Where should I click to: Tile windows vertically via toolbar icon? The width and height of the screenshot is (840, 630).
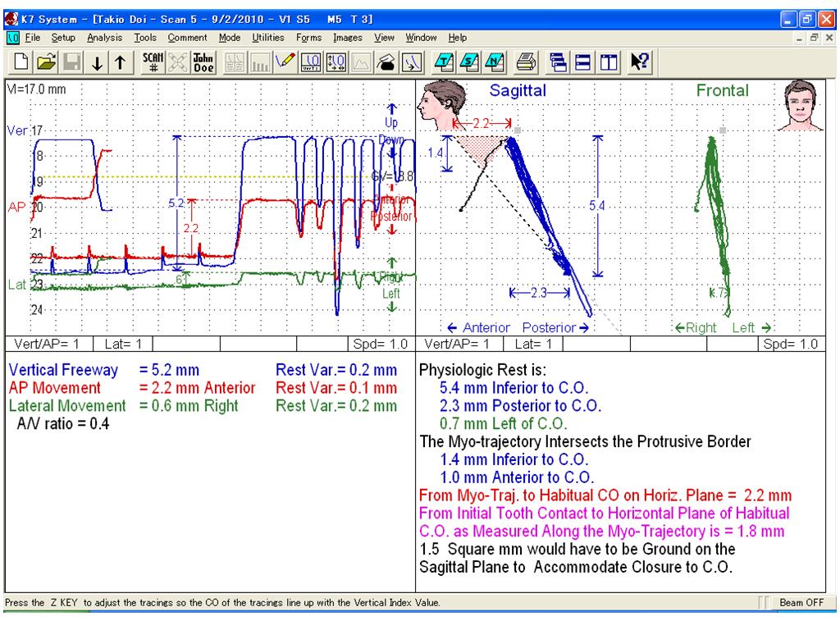click(x=609, y=62)
